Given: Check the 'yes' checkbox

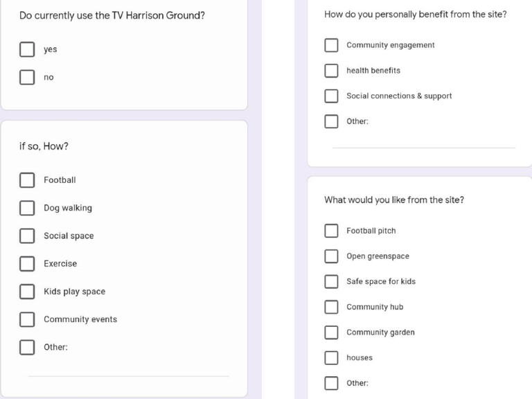Looking at the screenshot, I should [x=27, y=49].
